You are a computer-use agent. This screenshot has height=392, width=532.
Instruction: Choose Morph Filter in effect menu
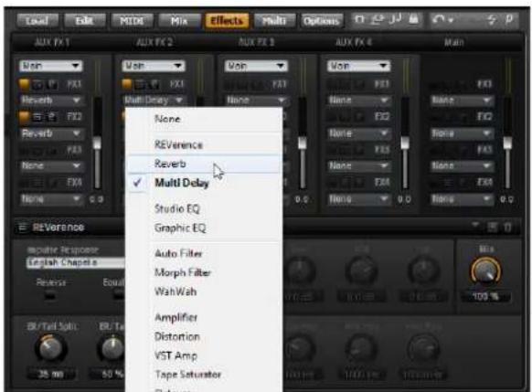pyautogui.click(x=204, y=272)
